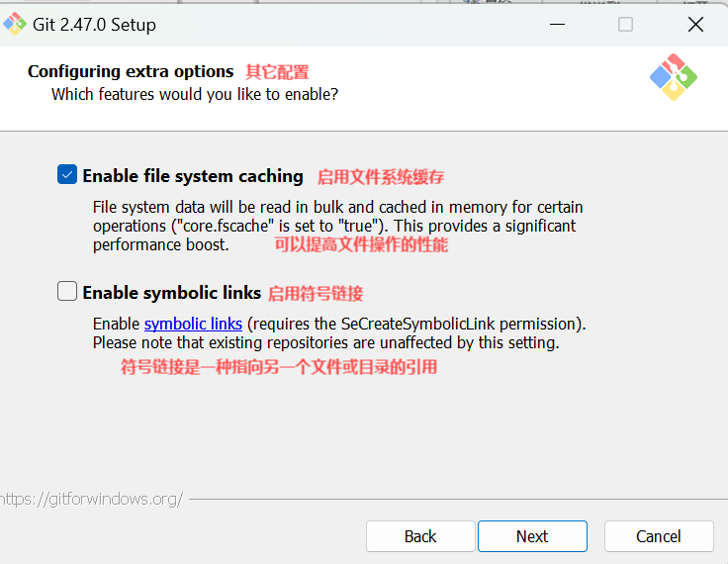
Task: Click the core.fscache description paragraph
Action: coord(337,226)
